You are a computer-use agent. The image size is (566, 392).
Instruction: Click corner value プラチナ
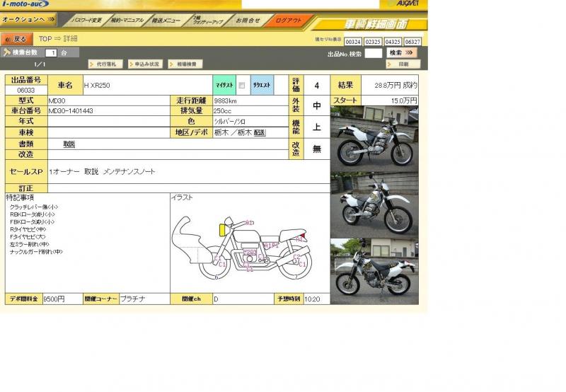coord(132,299)
